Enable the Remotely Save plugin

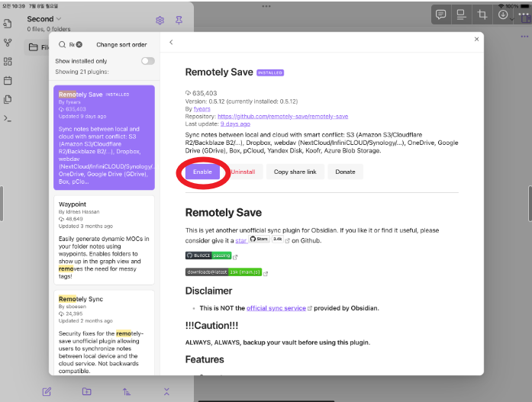(x=202, y=172)
